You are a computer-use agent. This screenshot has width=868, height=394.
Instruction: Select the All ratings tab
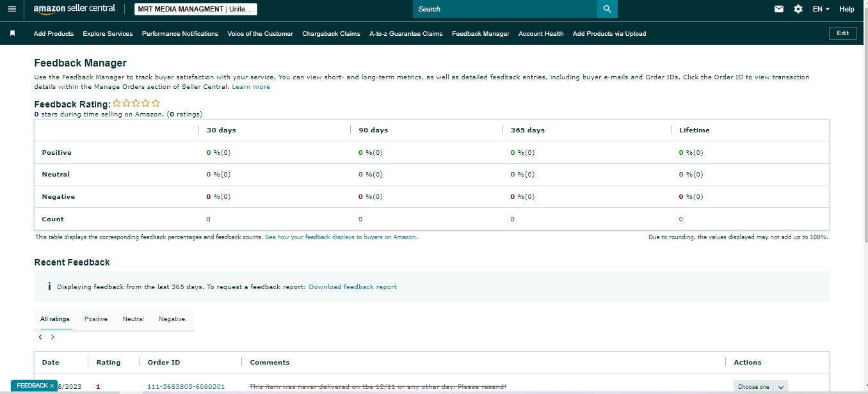55,319
